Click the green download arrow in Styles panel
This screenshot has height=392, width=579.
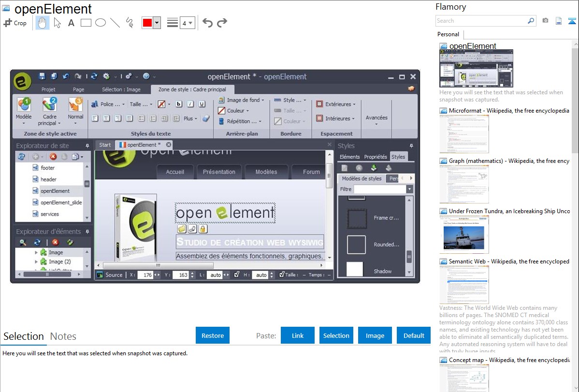pyautogui.click(x=374, y=168)
